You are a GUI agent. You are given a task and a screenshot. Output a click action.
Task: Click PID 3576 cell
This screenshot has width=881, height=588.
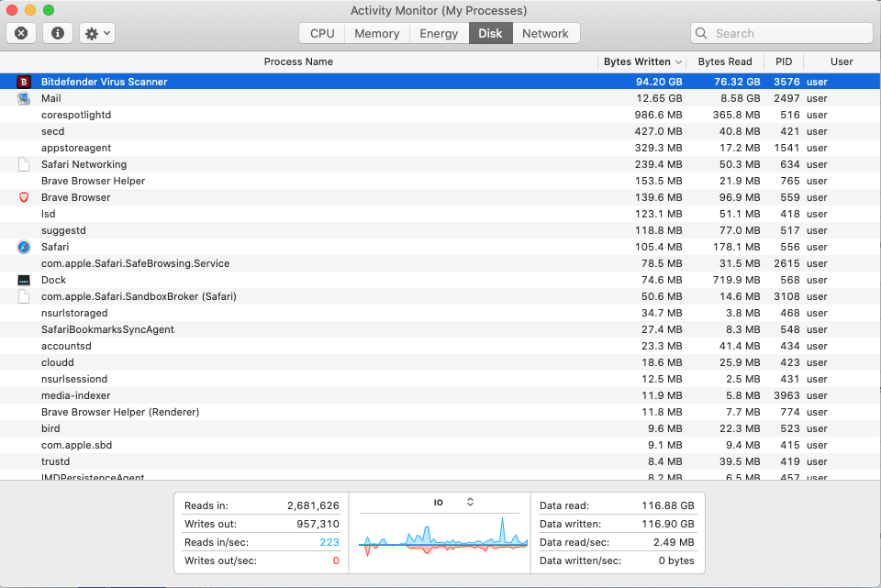click(x=786, y=82)
